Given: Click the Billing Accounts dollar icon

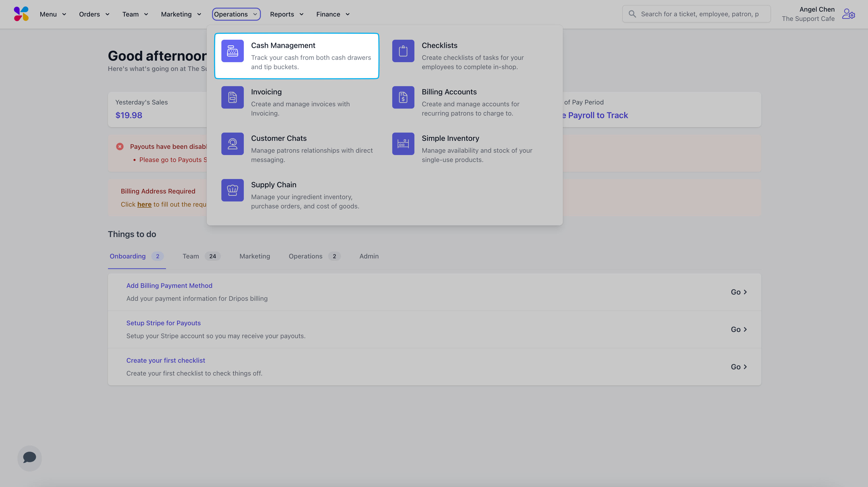Looking at the screenshot, I should click(403, 97).
